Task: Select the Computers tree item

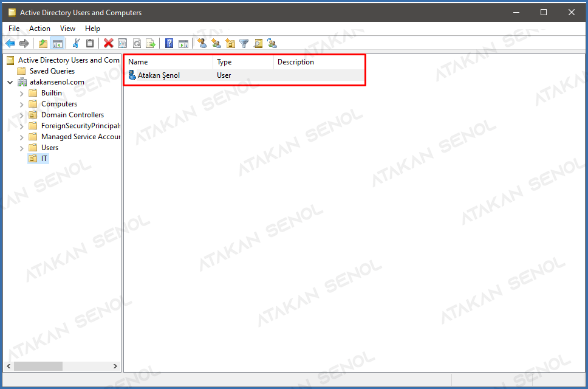Action: (60, 104)
